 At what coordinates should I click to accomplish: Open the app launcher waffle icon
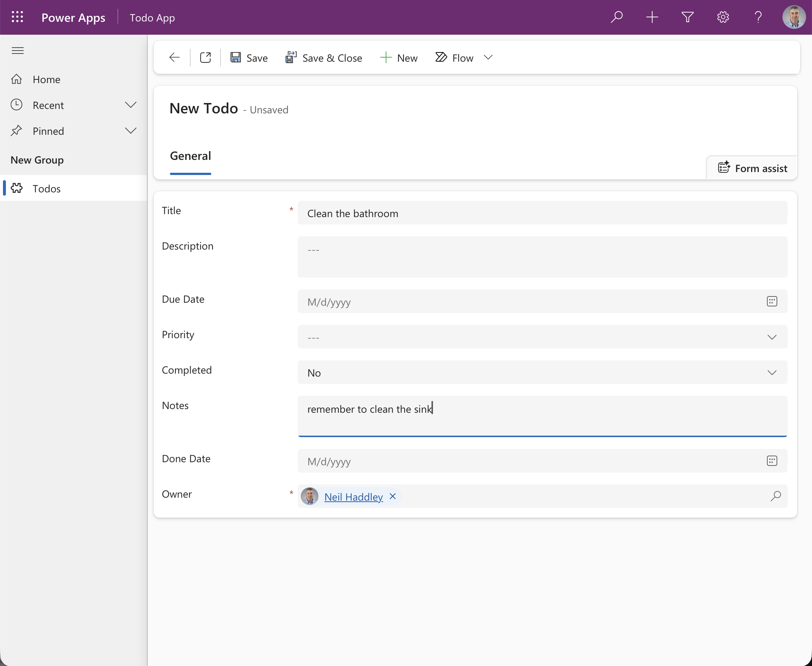click(x=17, y=17)
